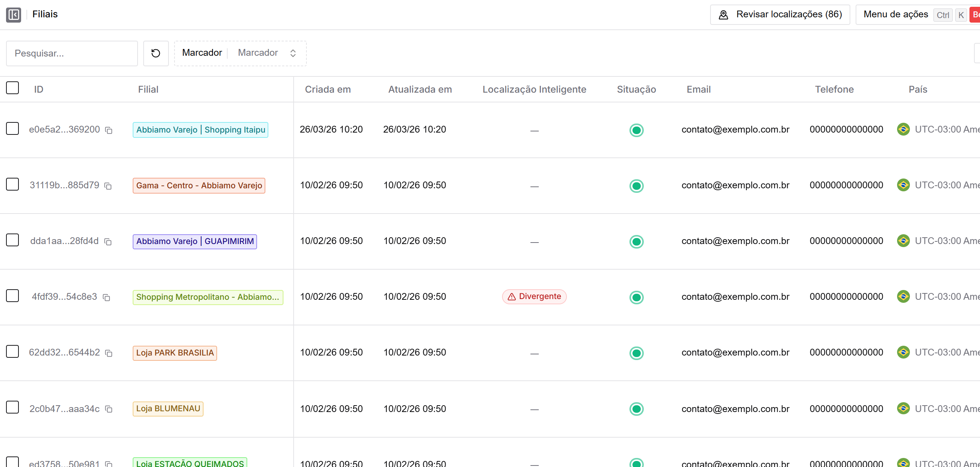Sort by Atualizada em column header

click(x=420, y=89)
